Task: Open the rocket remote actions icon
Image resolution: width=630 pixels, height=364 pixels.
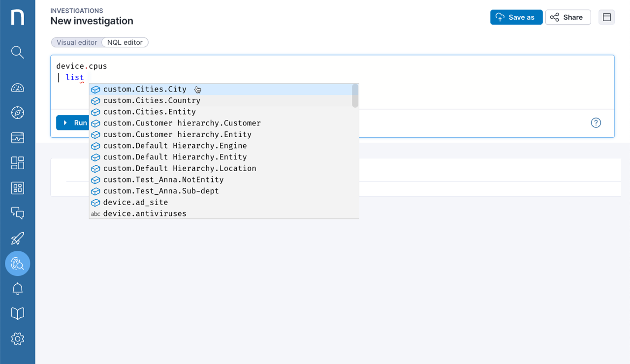Action: tap(18, 239)
